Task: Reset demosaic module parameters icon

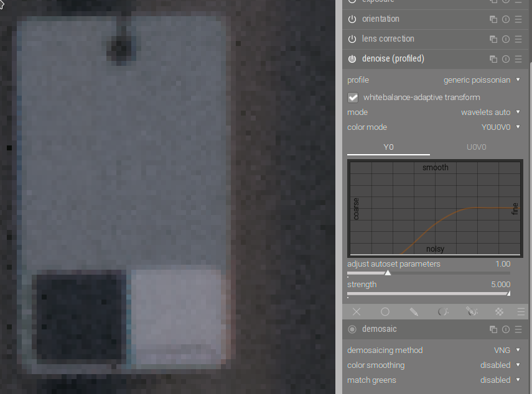Action: coord(506,329)
